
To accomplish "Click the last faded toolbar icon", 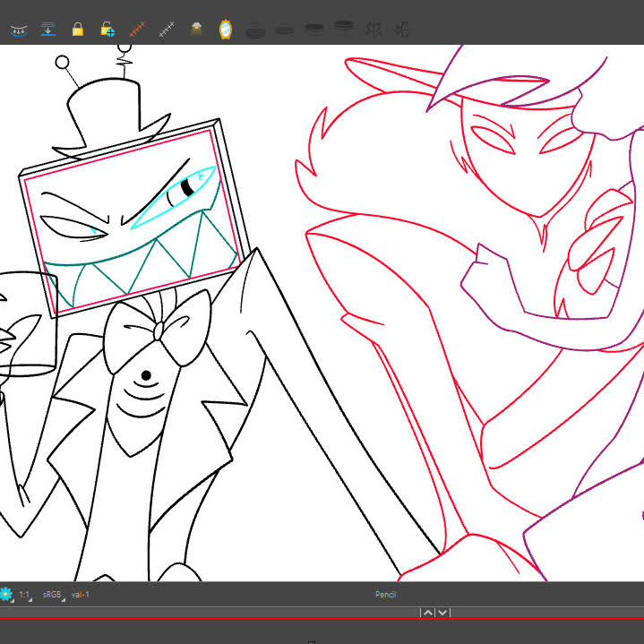I will (x=401, y=30).
